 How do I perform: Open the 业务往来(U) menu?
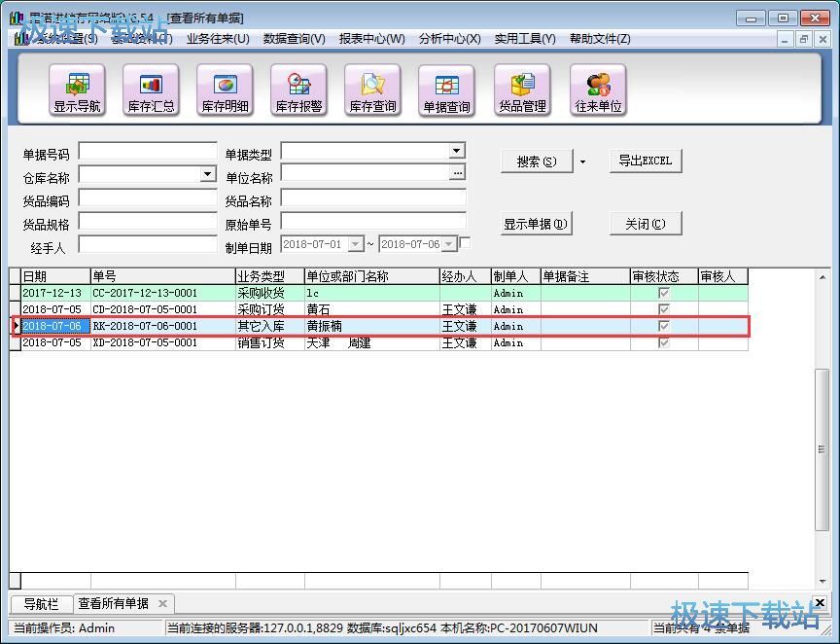coord(218,39)
